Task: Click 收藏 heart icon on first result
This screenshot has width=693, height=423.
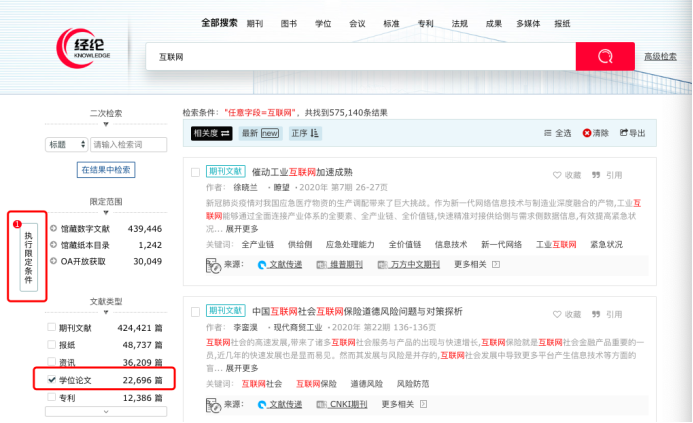Action: [558, 174]
